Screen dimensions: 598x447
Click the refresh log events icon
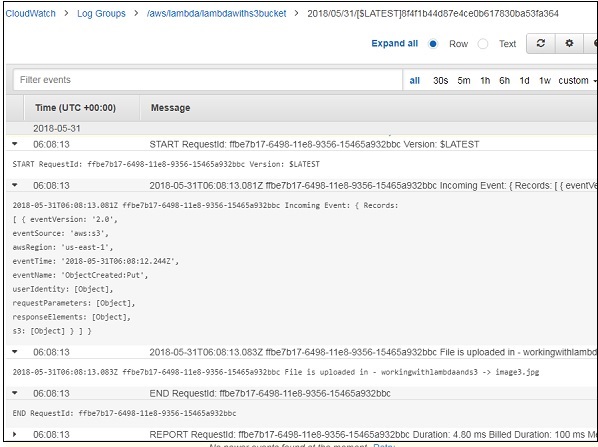541,43
